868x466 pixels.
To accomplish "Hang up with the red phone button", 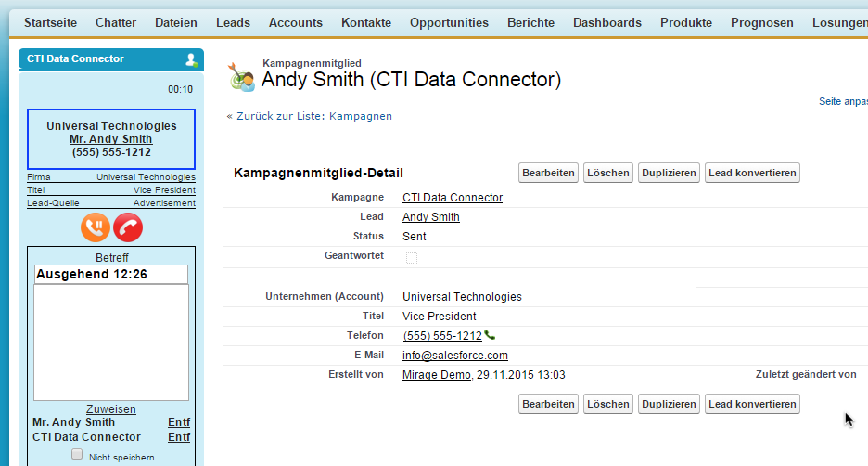I will [x=128, y=227].
